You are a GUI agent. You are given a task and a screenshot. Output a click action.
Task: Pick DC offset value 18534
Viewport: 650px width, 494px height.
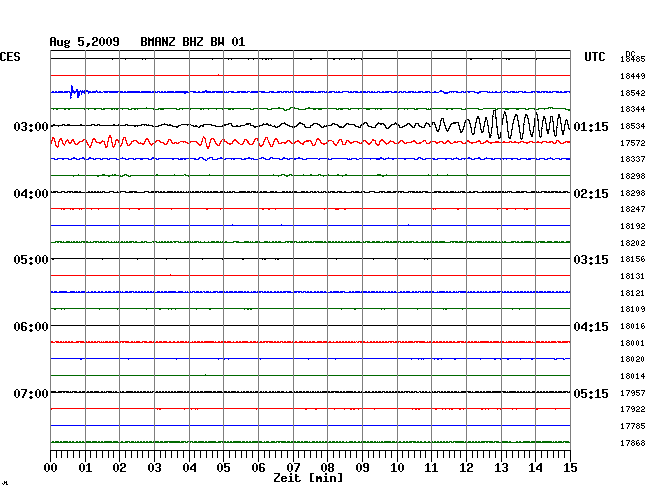coord(633,126)
